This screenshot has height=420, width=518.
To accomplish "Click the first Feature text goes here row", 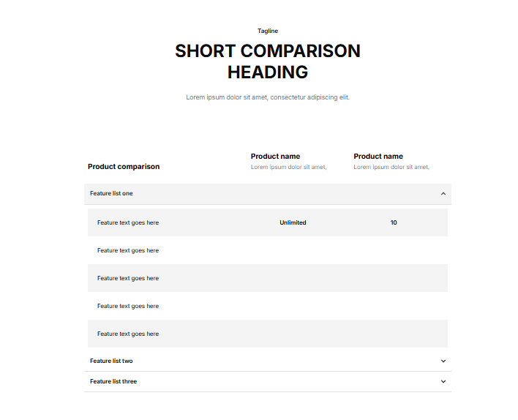I will (128, 222).
